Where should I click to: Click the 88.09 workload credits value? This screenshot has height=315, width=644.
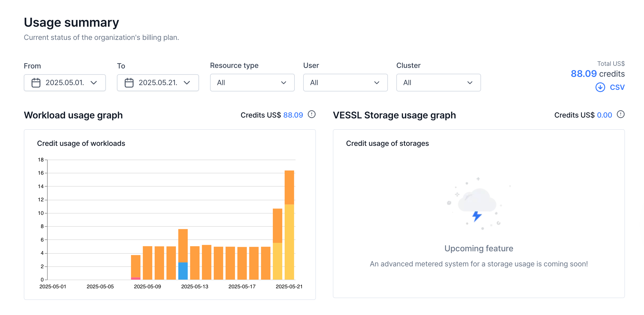(x=293, y=115)
